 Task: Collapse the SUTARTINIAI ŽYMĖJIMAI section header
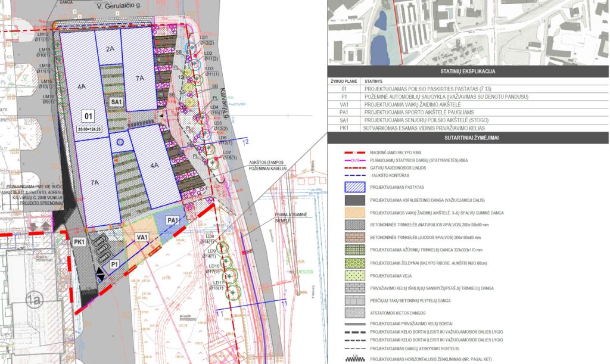coord(471,138)
